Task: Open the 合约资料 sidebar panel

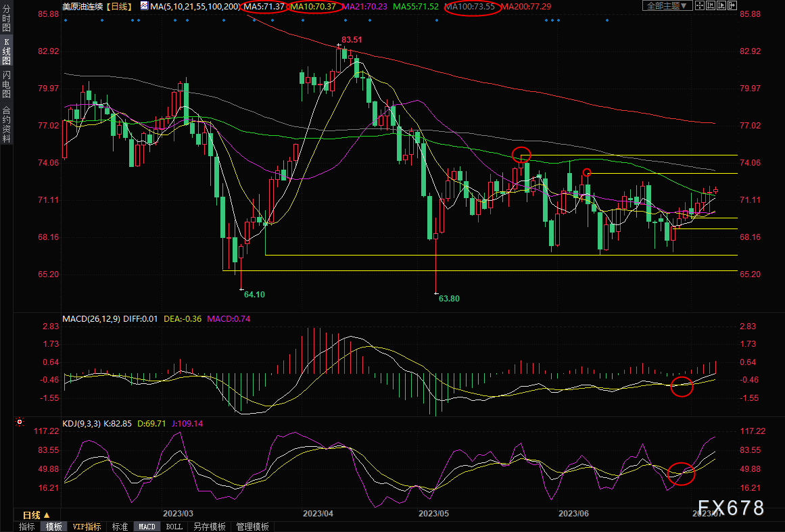Action: click(x=7, y=124)
